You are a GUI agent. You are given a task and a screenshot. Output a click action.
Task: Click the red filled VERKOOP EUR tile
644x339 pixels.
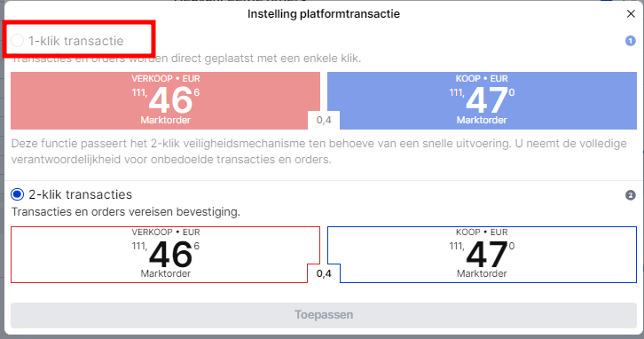tap(165, 100)
